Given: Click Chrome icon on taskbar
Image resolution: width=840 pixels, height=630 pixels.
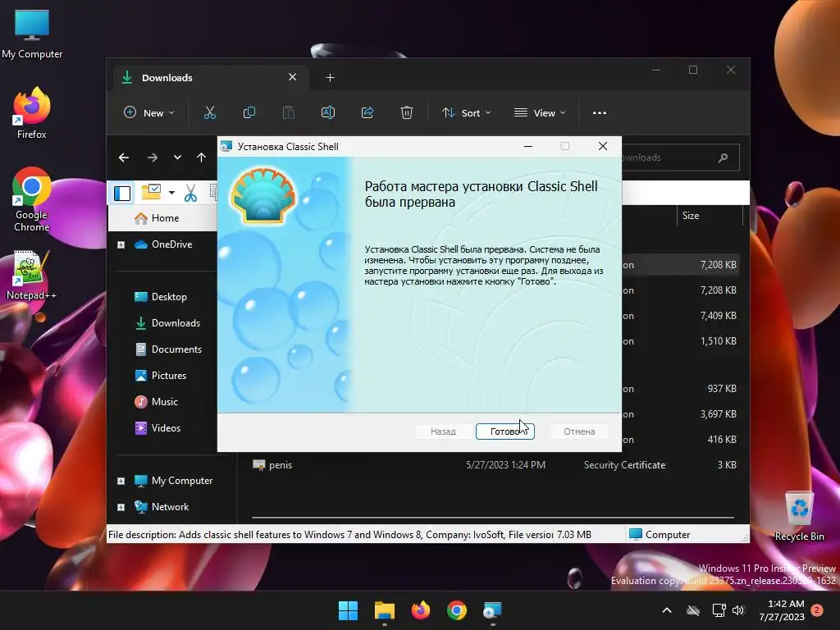Looking at the screenshot, I should 457,610.
